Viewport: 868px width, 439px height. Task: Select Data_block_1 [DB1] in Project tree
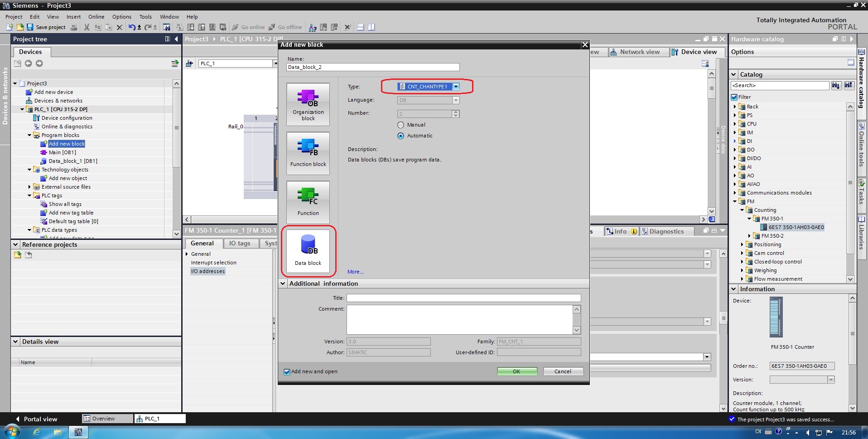(x=73, y=161)
